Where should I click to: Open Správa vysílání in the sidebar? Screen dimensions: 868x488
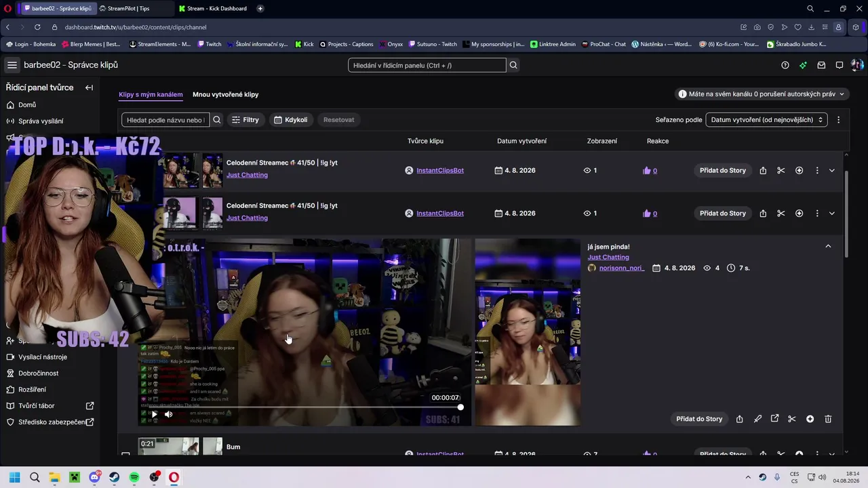41,121
